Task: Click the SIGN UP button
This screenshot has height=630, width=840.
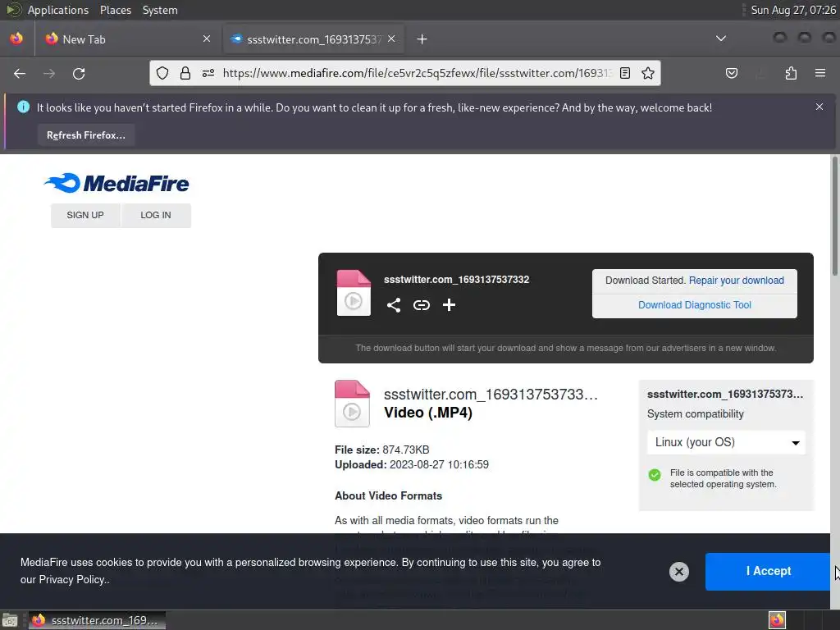Action: click(85, 216)
